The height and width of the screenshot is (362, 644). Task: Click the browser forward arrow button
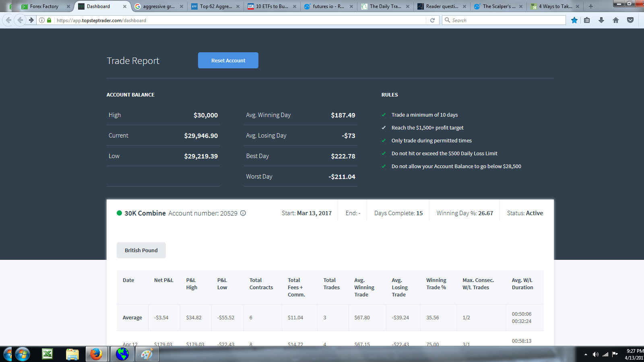tap(31, 20)
